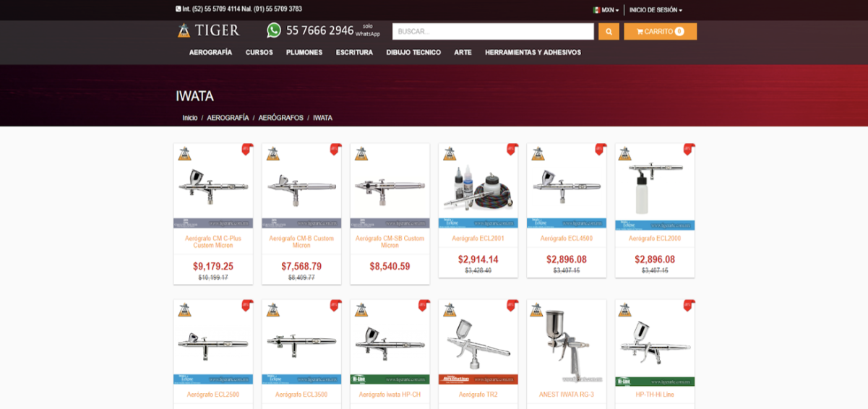Viewport: 868px width, 409px height.
Task: Open the ARTE menu
Action: [x=463, y=52]
